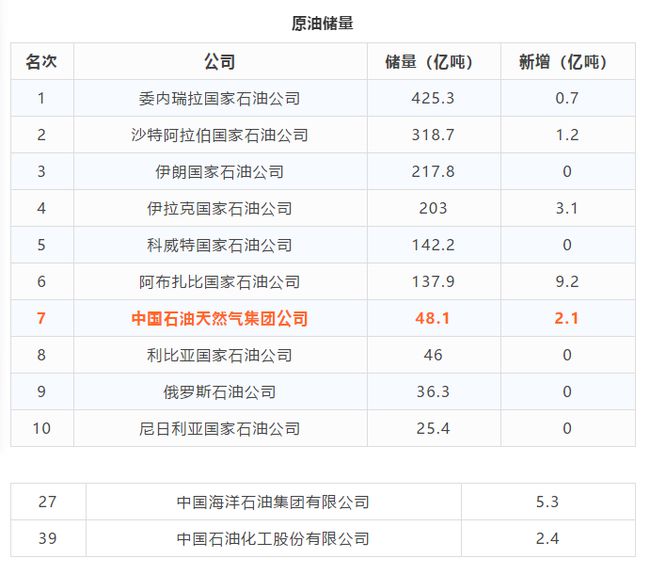This screenshot has height=574, width=650.
Task: Click highlighted 中国石油天然气集团公司 cell
Action: point(220,318)
